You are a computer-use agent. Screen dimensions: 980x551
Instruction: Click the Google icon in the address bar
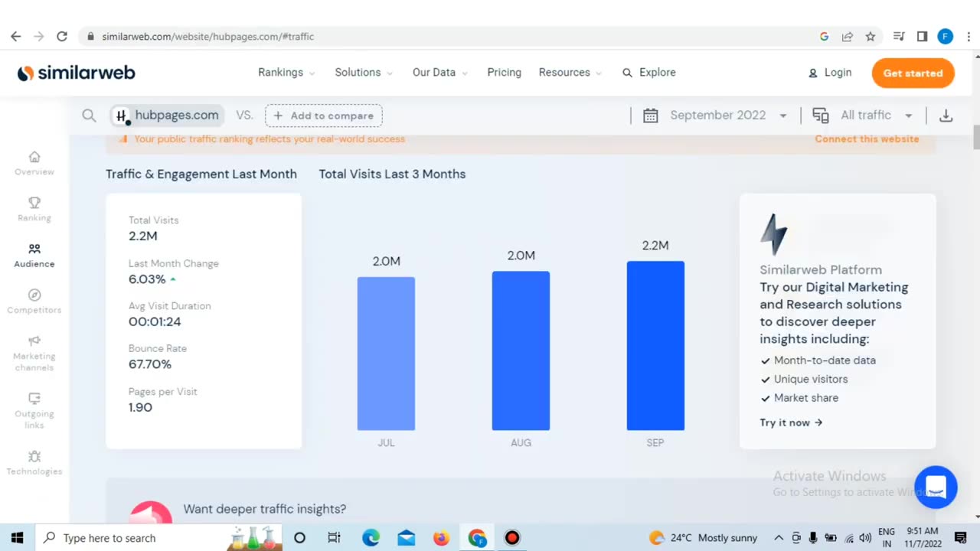(824, 36)
